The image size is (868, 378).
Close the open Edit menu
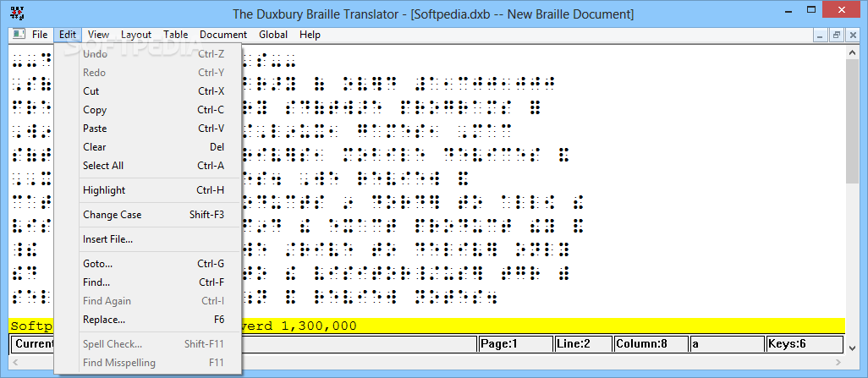click(x=68, y=35)
